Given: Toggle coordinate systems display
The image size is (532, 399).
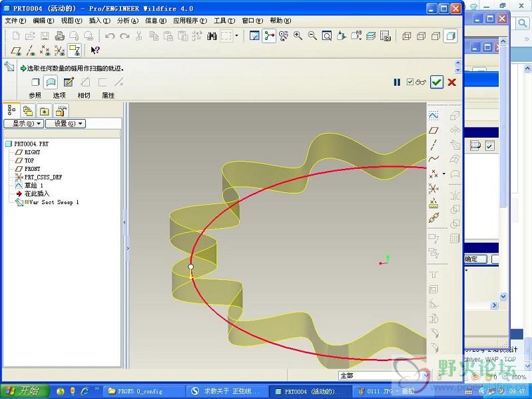Looking at the screenshot, I should click(x=60, y=51).
